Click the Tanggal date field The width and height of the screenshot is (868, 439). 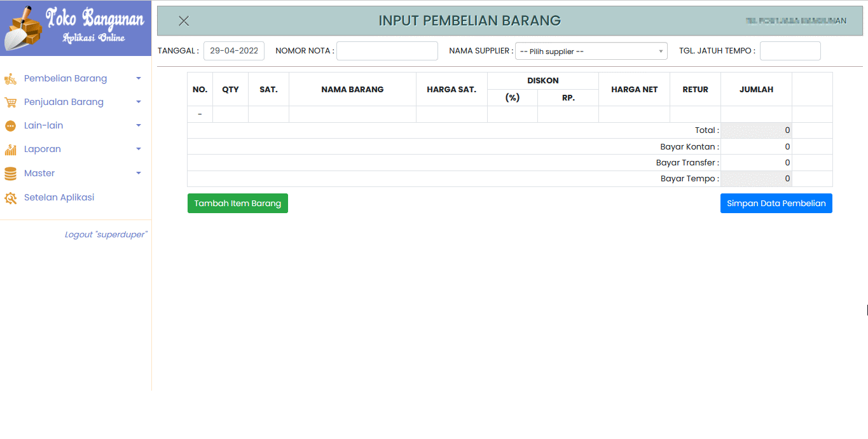(234, 51)
